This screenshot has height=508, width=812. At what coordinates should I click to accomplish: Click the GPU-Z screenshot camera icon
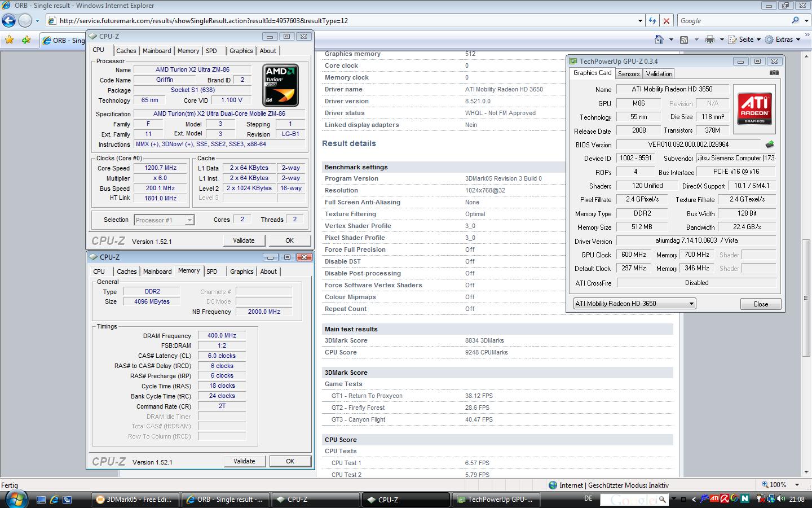tap(774, 73)
